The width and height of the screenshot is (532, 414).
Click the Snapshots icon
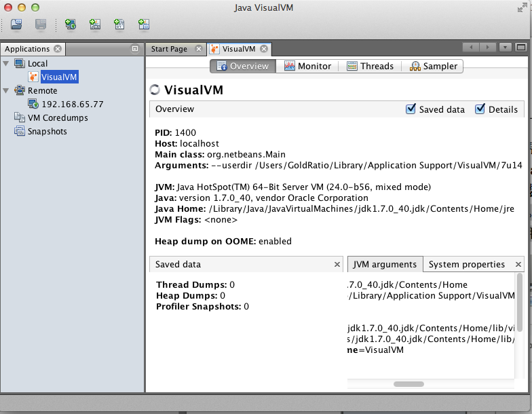point(19,131)
